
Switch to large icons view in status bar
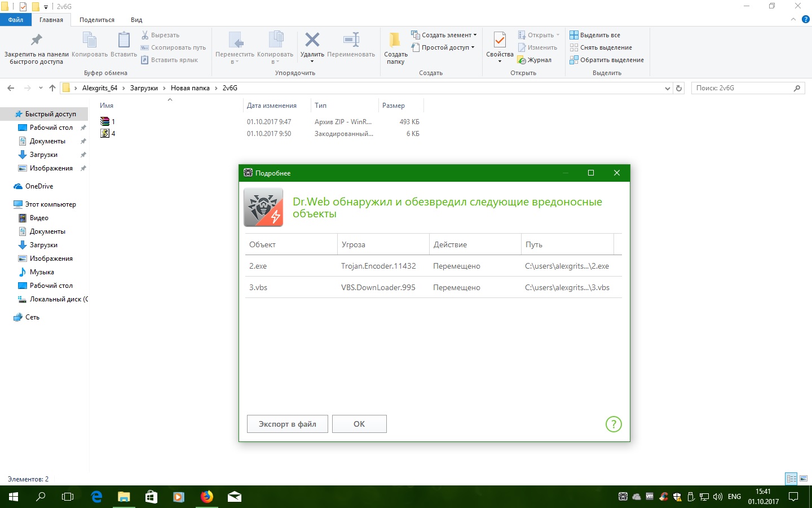804,479
